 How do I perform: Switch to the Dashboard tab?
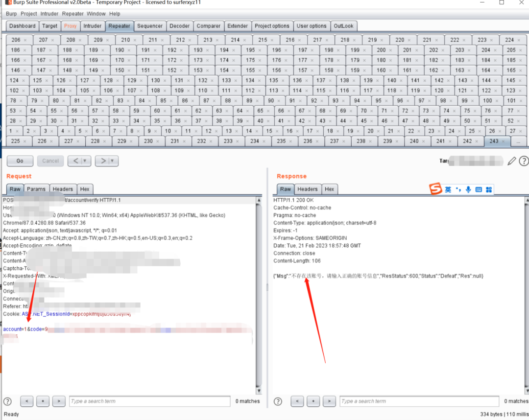point(22,26)
